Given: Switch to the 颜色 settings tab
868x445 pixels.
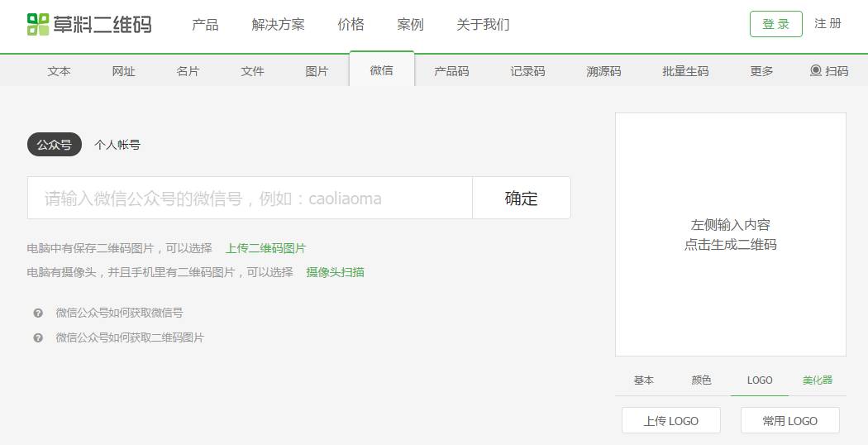Looking at the screenshot, I should [701, 380].
